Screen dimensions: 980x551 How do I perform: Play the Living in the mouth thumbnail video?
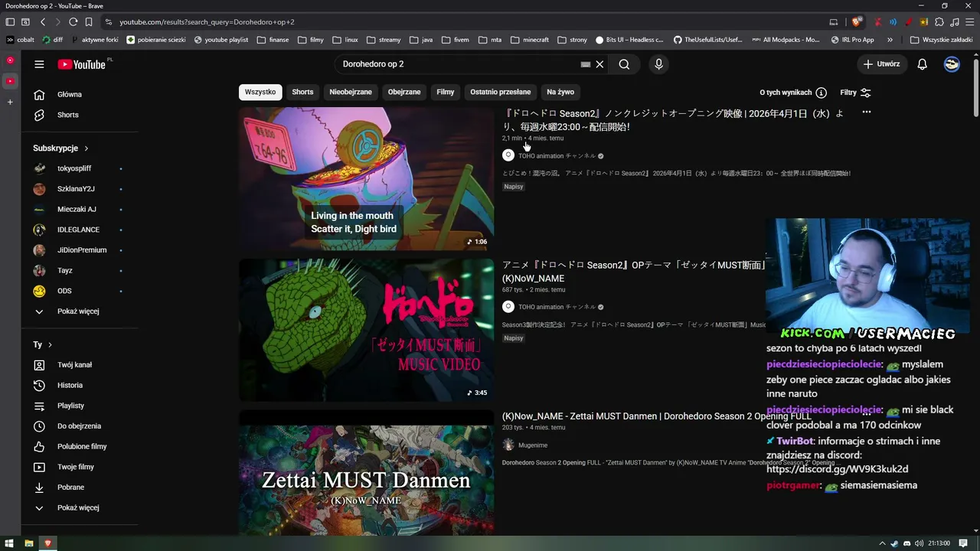pos(367,178)
